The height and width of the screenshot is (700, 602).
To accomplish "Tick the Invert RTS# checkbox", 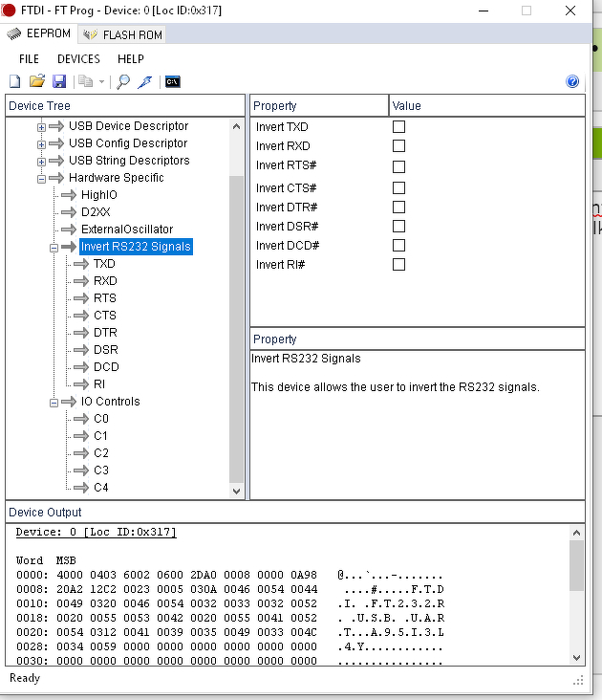I will (398, 166).
